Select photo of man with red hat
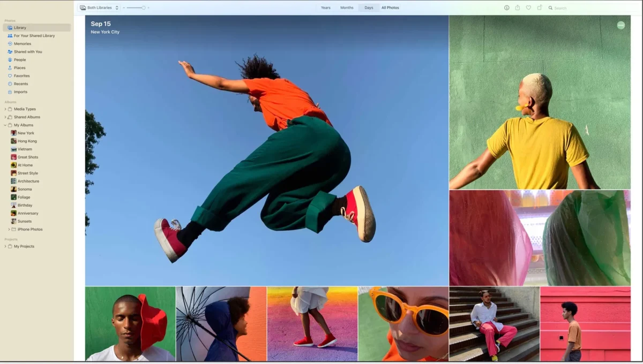This screenshot has width=643, height=364. 130,324
